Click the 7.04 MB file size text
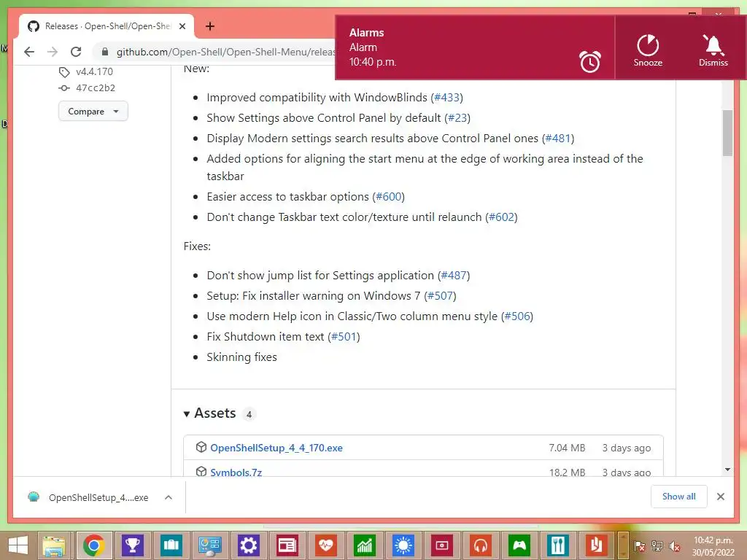 567,448
